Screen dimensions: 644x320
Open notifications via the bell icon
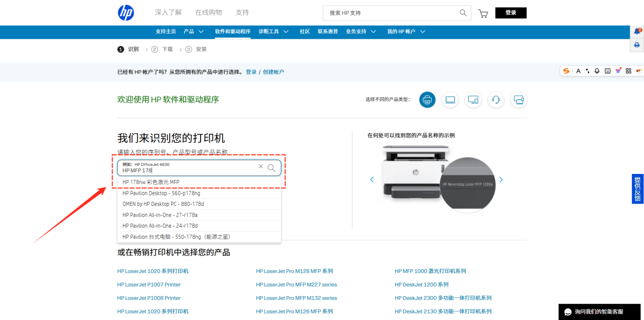(637, 31)
